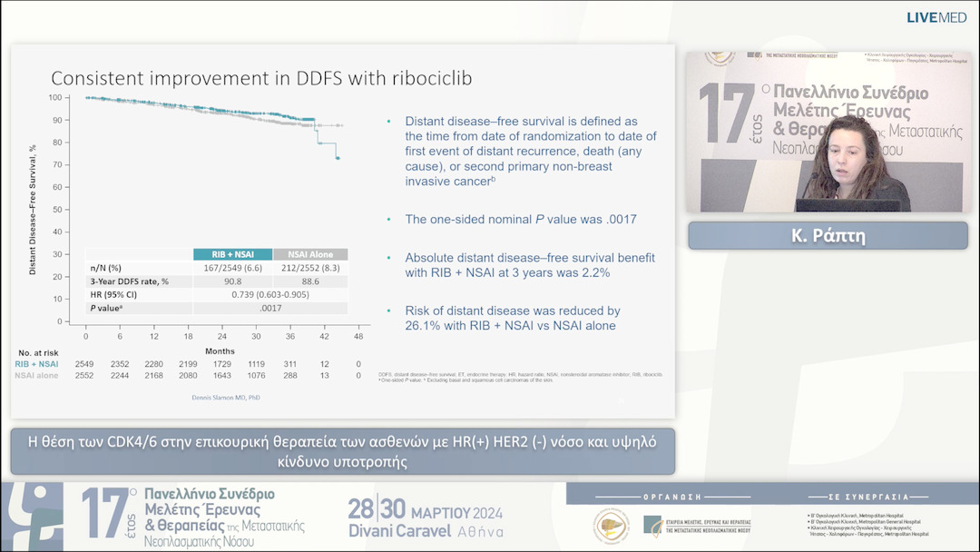The image size is (980, 552).
Task: Click the 3-year DDFS rate value 88.6
Action: tap(310, 281)
